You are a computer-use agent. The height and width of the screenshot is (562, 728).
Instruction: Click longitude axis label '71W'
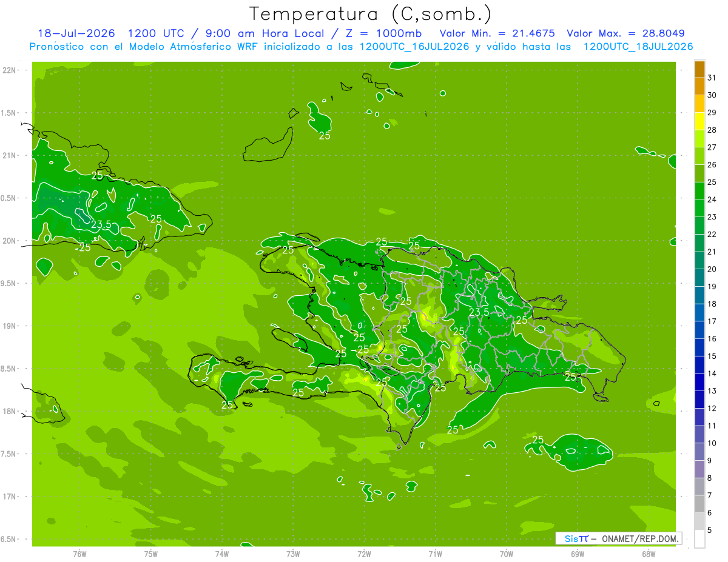click(x=435, y=554)
